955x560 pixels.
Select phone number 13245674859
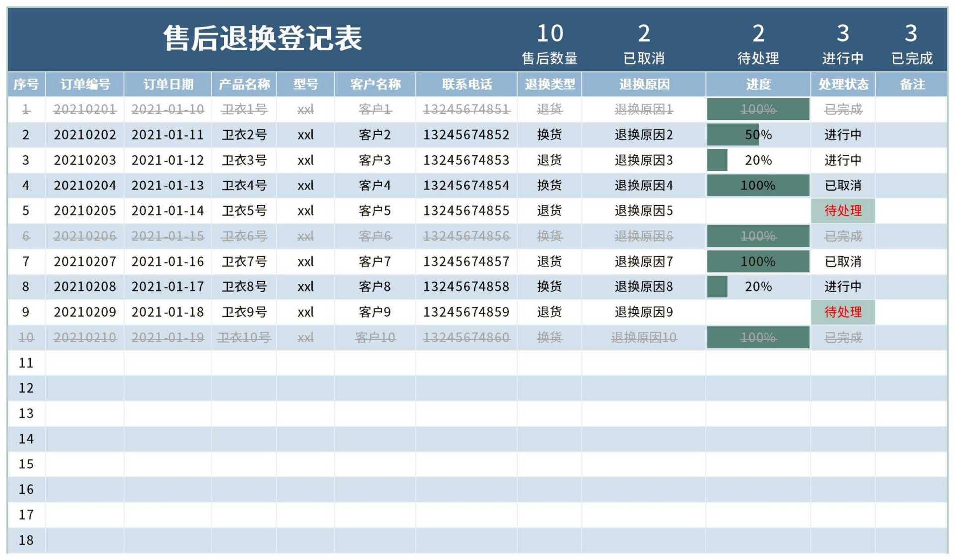[467, 312]
